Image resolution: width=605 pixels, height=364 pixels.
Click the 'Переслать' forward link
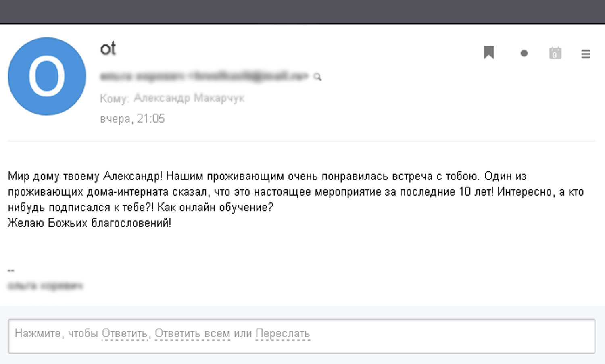tap(283, 333)
